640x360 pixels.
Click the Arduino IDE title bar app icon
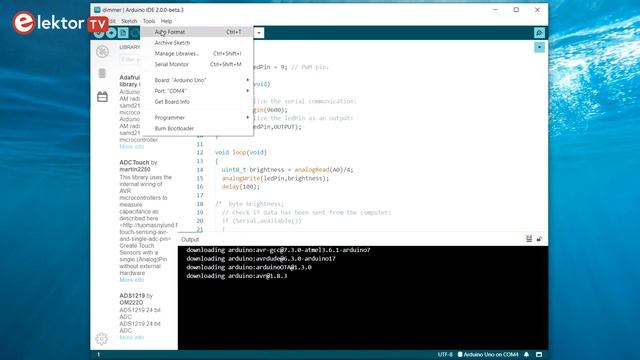point(97,9)
